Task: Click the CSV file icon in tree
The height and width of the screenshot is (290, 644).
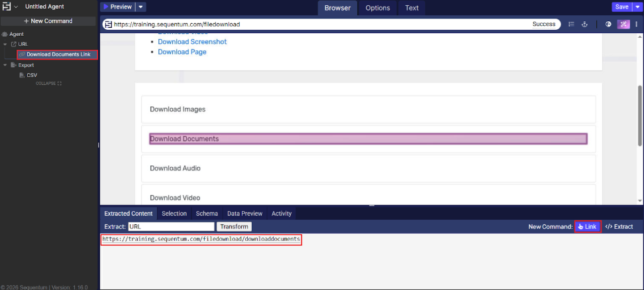Action: click(x=22, y=75)
